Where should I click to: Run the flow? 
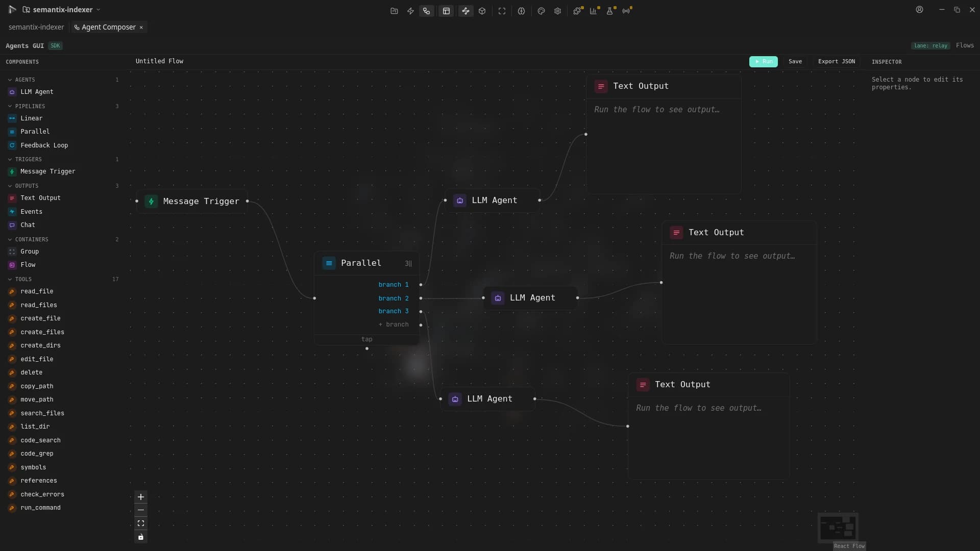pyautogui.click(x=763, y=62)
